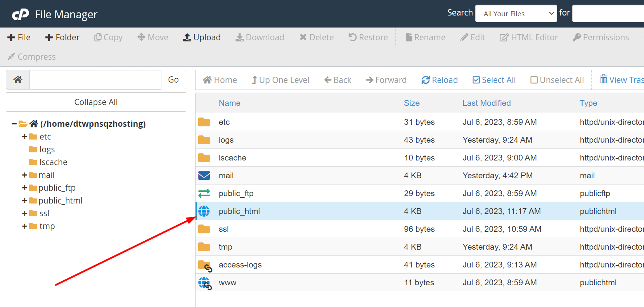
Task: Expand the tmp tree folder
Action: 25,226
